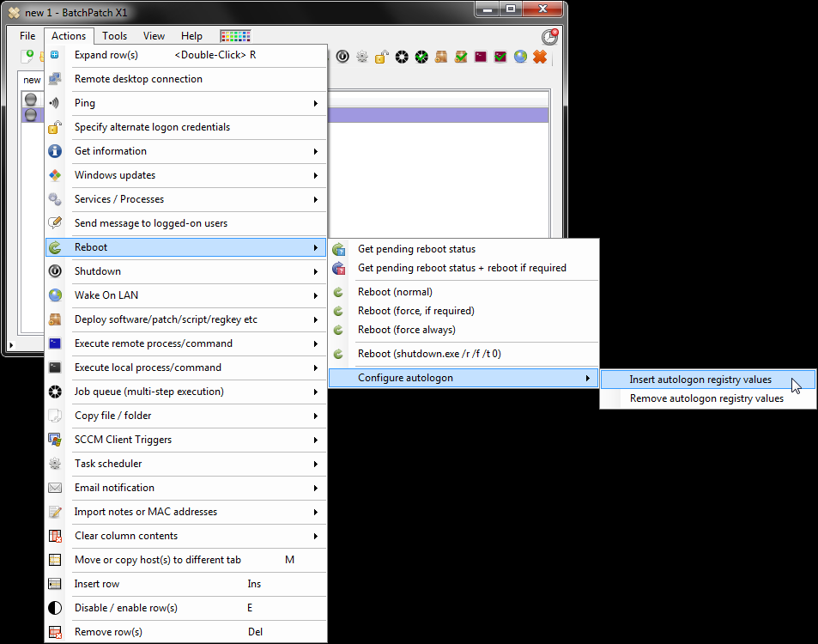Choose Insert row from Actions menu
This screenshot has height=644, width=818.
(185, 583)
